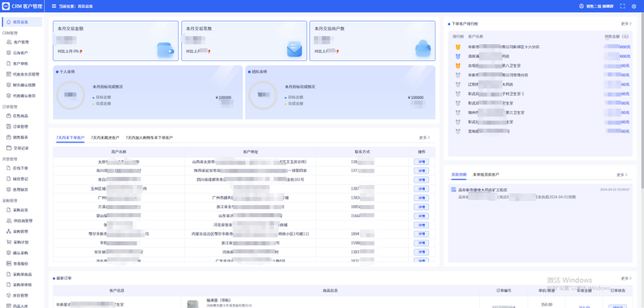Image resolution: width=644 pixels, height=308 pixels.
Task: Click the 订单管理 sidebar icon
Action: pyautogui.click(x=9, y=127)
